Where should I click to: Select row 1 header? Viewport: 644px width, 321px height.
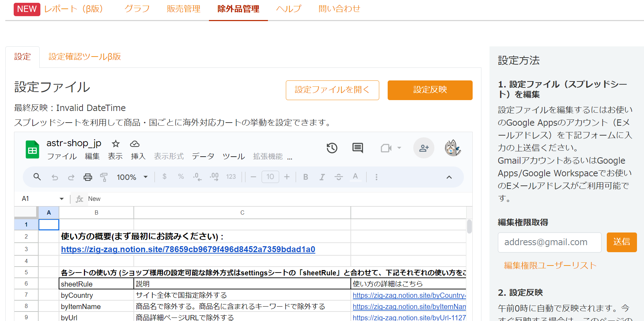coord(26,224)
